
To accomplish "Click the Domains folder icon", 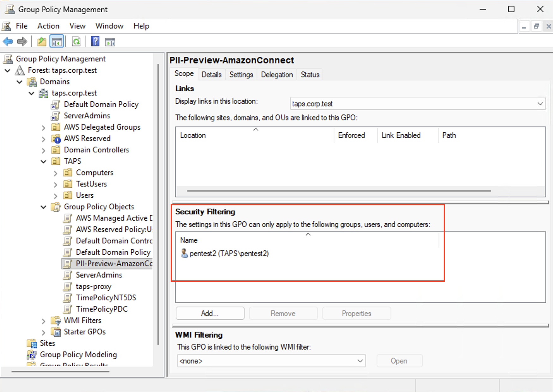I will coord(32,82).
